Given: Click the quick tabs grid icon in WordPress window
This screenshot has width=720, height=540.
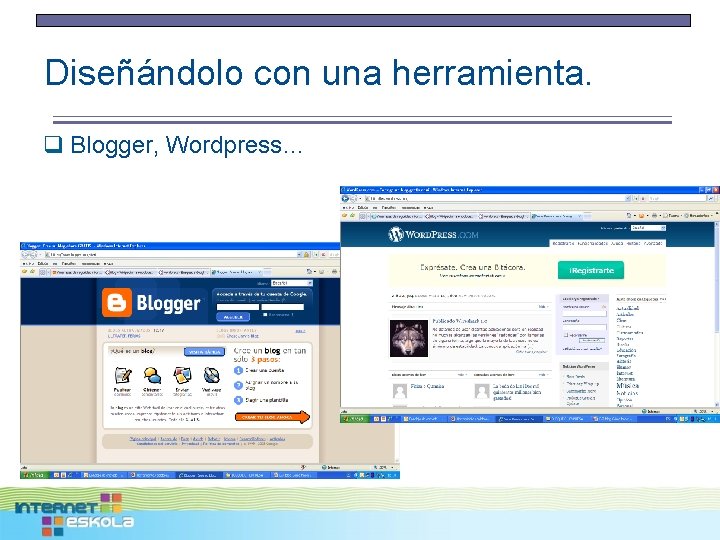Looking at the screenshot, I should (362, 216).
